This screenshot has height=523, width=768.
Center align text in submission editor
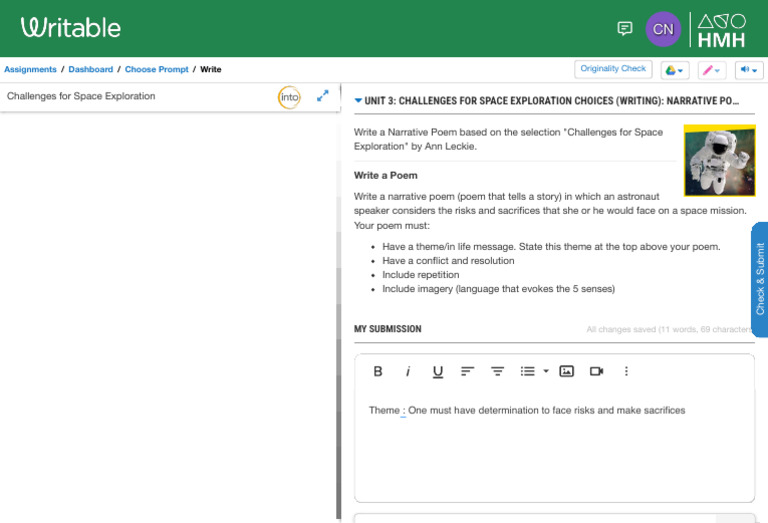pos(497,371)
